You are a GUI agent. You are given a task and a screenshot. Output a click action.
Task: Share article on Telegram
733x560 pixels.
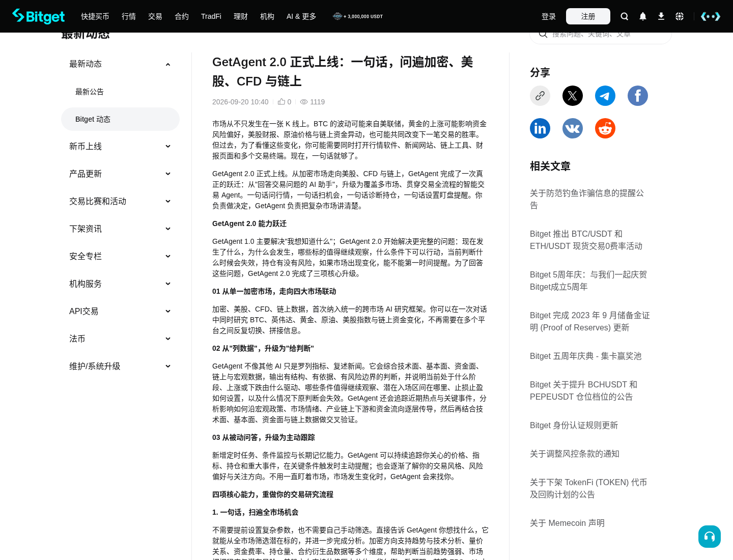point(605,96)
